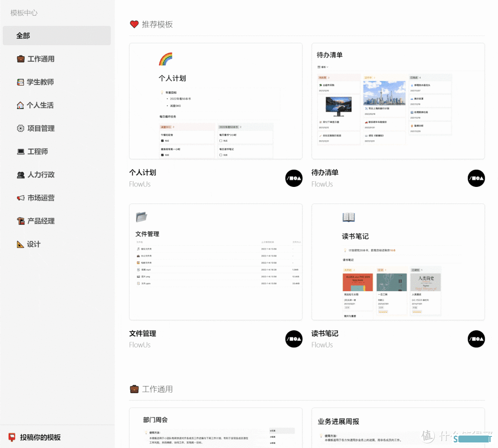This screenshot has width=498, height=448.
Task: Click the FlowUs logo next to 文件管理
Action: 294,339
